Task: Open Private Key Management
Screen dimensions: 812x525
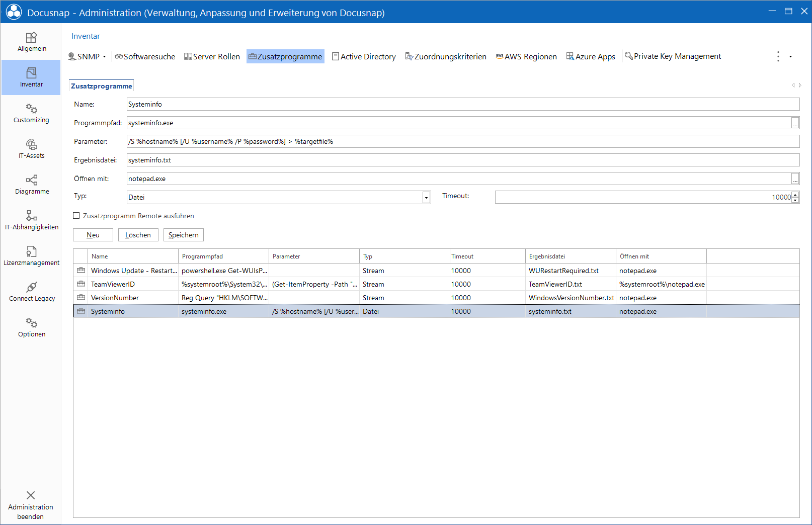Action: click(673, 56)
